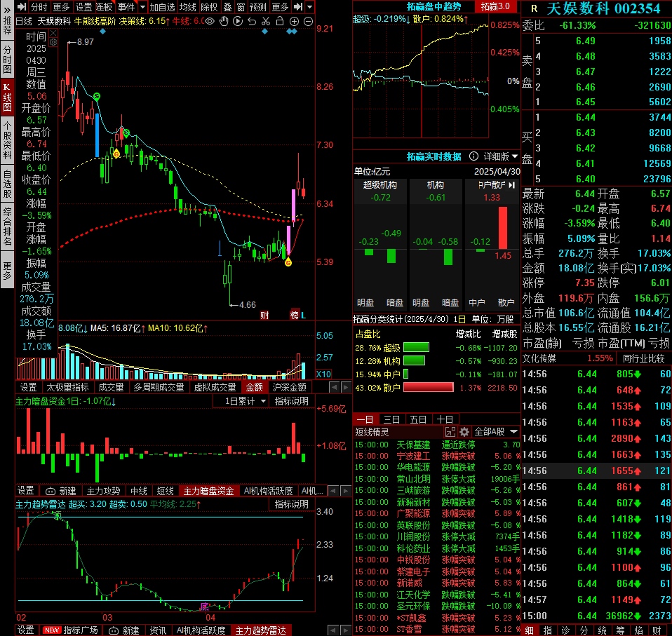672x636 pixels.
Task: Click the 财 marker on K-line chart
Action: point(264,316)
